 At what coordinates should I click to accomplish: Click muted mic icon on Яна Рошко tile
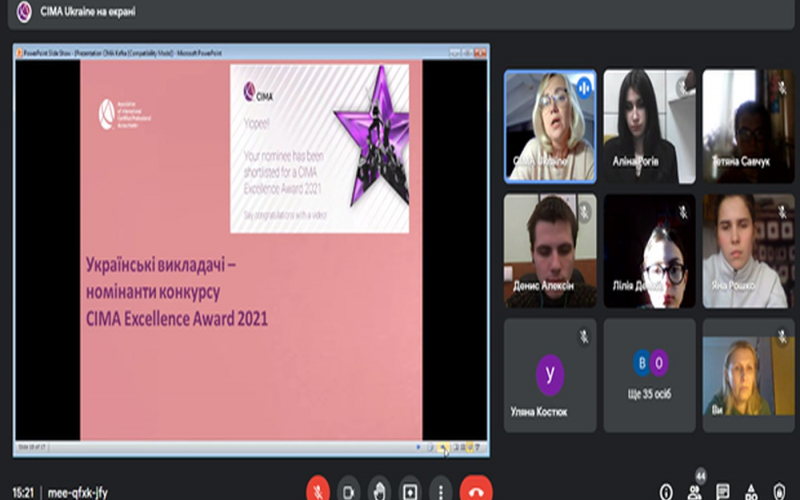coord(782,212)
